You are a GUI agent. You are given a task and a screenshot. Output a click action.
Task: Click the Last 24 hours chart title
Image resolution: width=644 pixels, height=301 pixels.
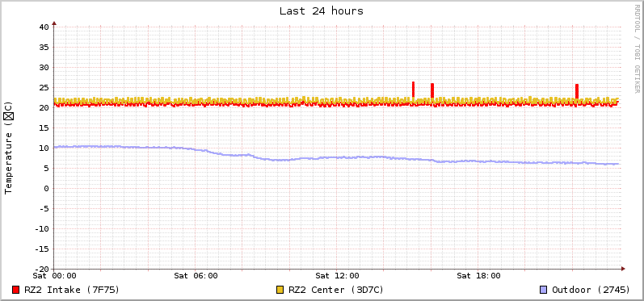tap(322, 11)
